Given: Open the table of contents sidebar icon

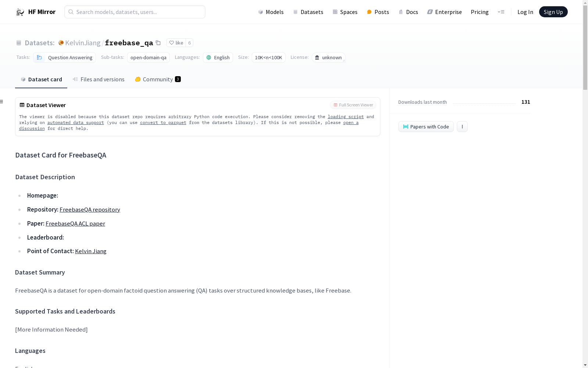Looking at the screenshot, I should [x=2, y=102].
